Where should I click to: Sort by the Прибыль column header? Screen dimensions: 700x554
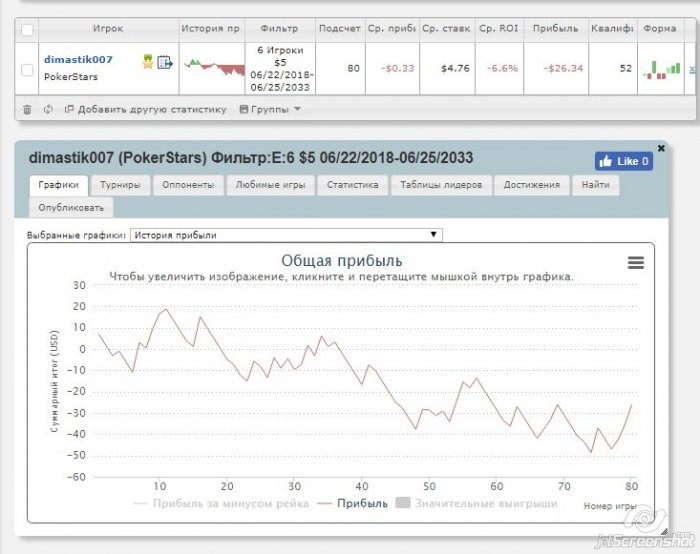[555, 29]
